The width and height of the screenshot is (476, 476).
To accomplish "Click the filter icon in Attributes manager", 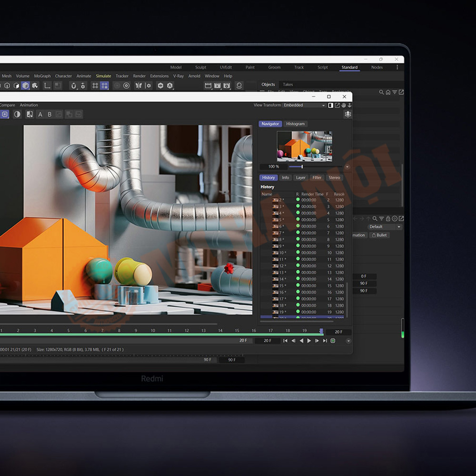I will (382, 218).
